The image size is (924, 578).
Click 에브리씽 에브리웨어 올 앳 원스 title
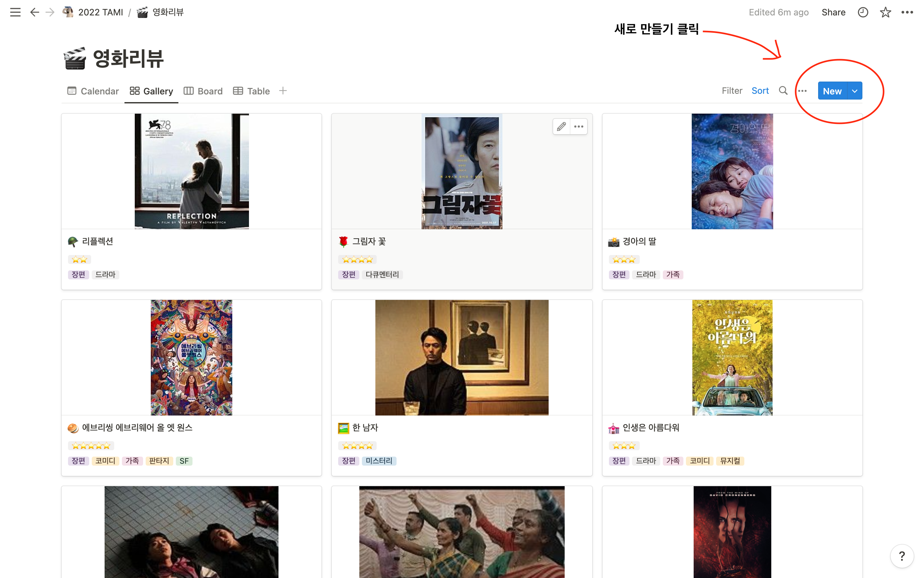pos(137,428)
